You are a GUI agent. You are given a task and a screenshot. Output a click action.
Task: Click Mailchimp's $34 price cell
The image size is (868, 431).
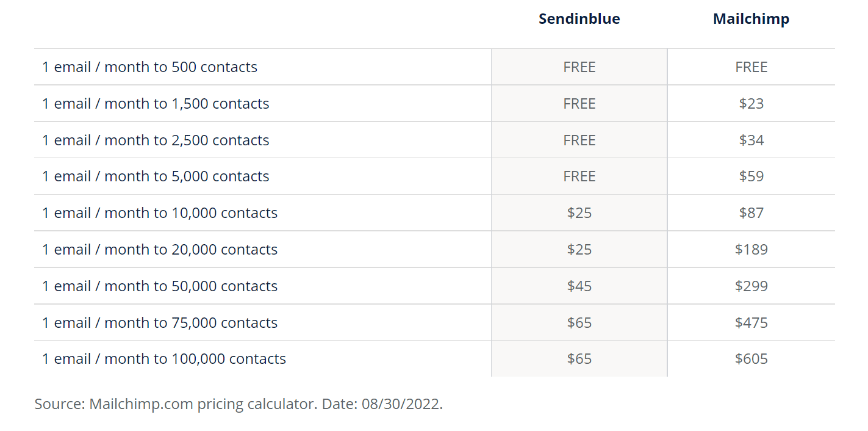pyautogui.click(x=751, y=140)
